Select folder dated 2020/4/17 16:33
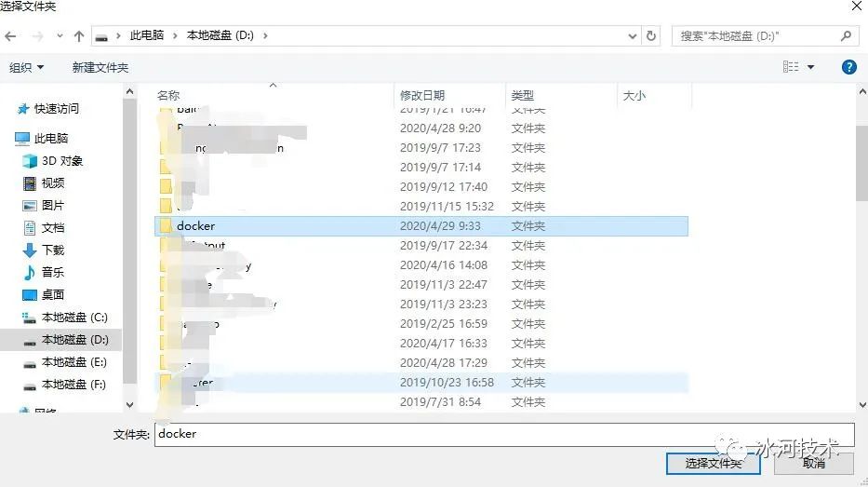Screen dimensions: 868x487 (x=421, y=343)
